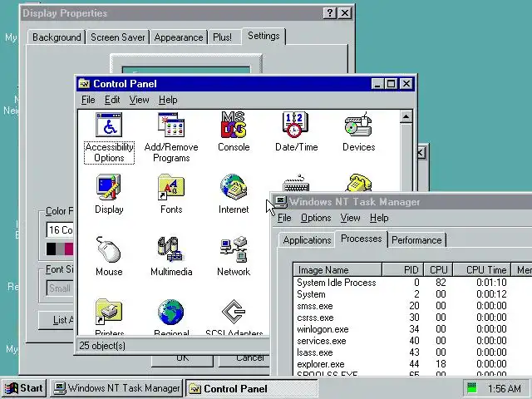Viewport: 532px width, 399px height.
Task: Click the Task Manager title bar icon
Action: [x=280, y=201]
